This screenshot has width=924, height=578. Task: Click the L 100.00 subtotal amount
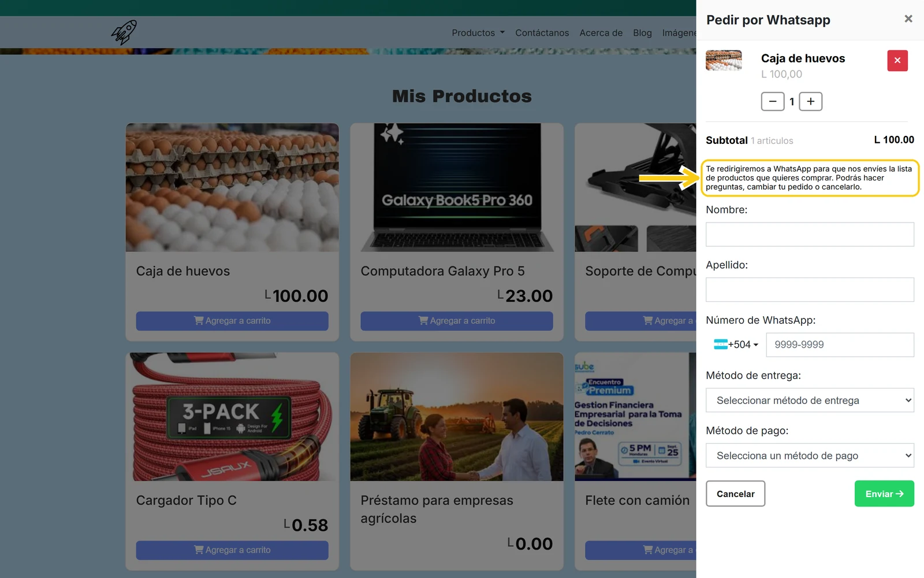coord(894,140)
